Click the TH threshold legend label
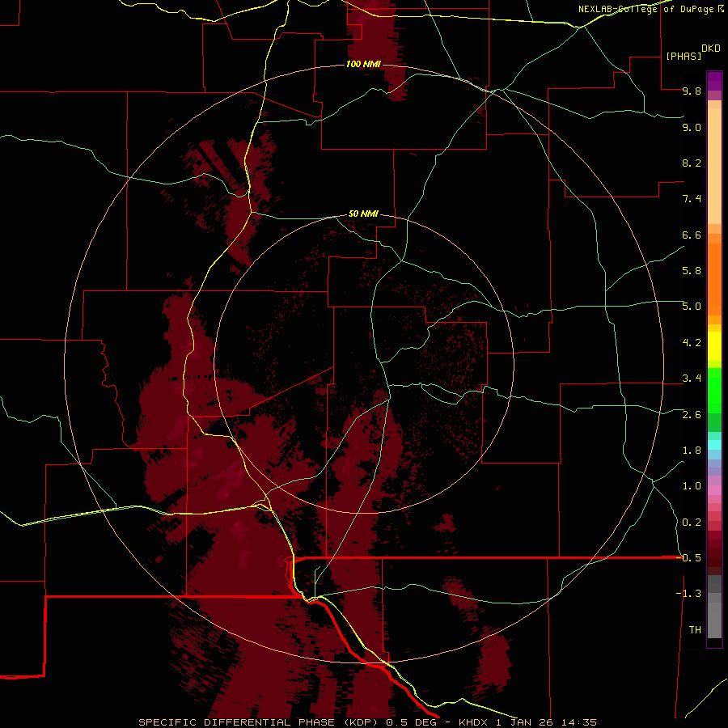This screenshot has width=728, height=728. point(695,630)
